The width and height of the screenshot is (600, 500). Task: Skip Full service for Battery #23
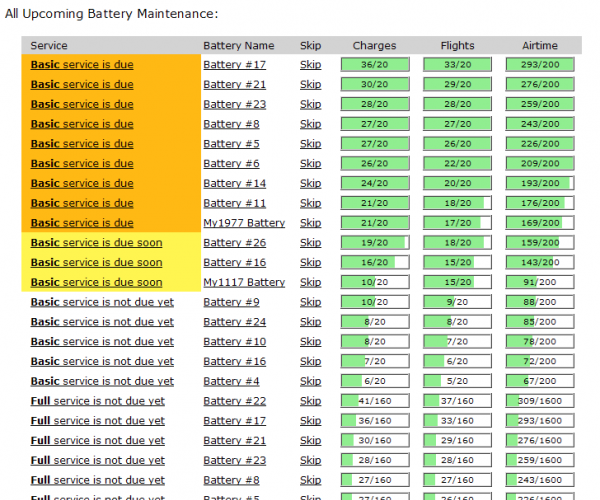click(310, 461)
